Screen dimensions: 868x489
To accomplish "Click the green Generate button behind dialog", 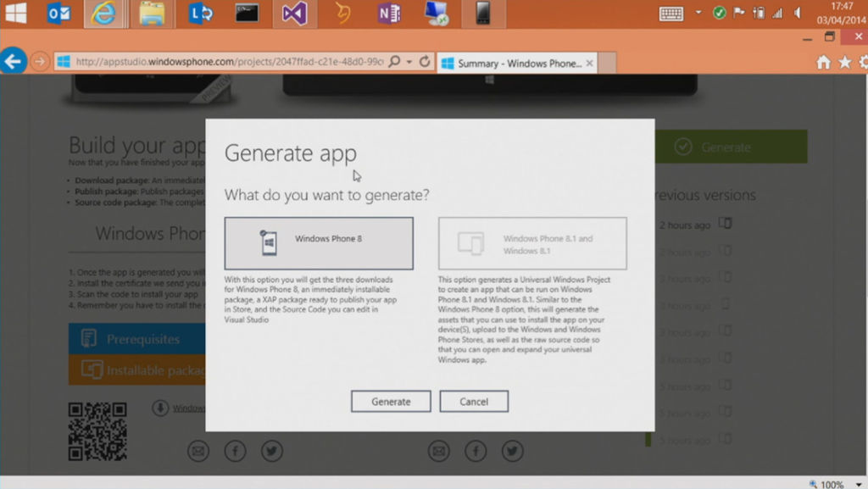I will pyautogui.click(x=731, y=147).
